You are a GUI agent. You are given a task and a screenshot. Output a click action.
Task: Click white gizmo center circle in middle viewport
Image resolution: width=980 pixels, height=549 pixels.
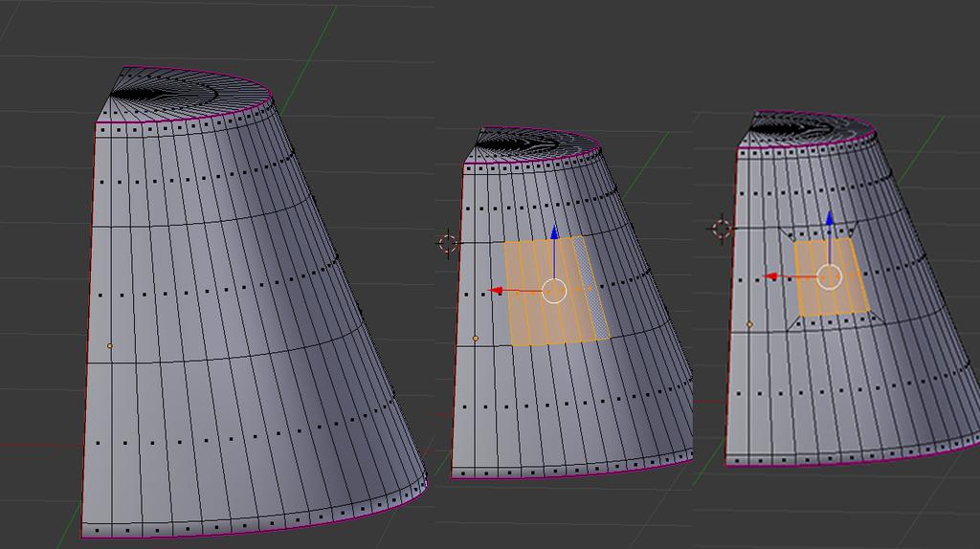point(554,291)
